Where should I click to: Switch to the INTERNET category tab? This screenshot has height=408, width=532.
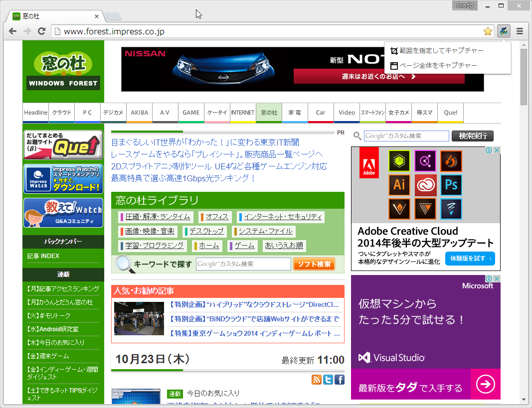click(242, 113)
